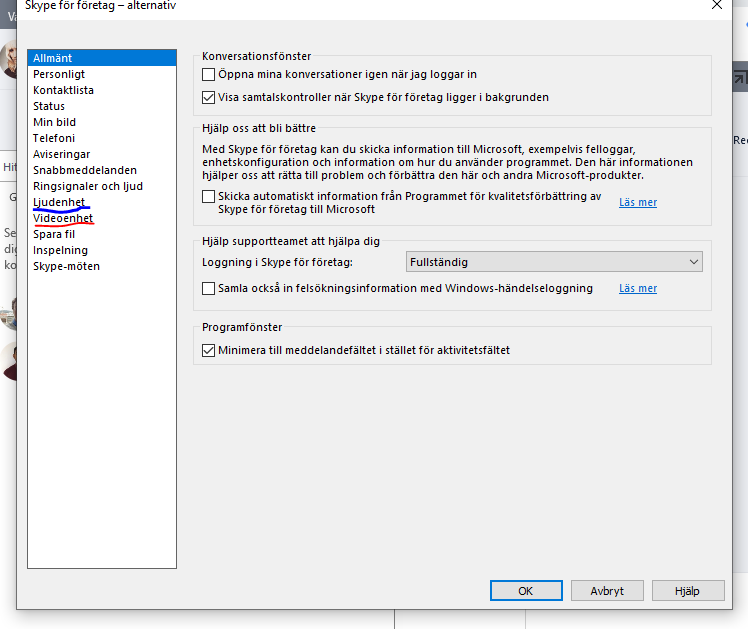Uncheck Minimera till meddelandefältet checkbox

pos(208,351)
